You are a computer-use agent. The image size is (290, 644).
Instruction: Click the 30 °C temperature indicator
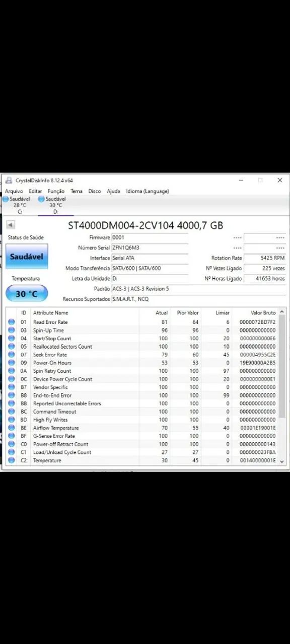[x=27, y=293]
